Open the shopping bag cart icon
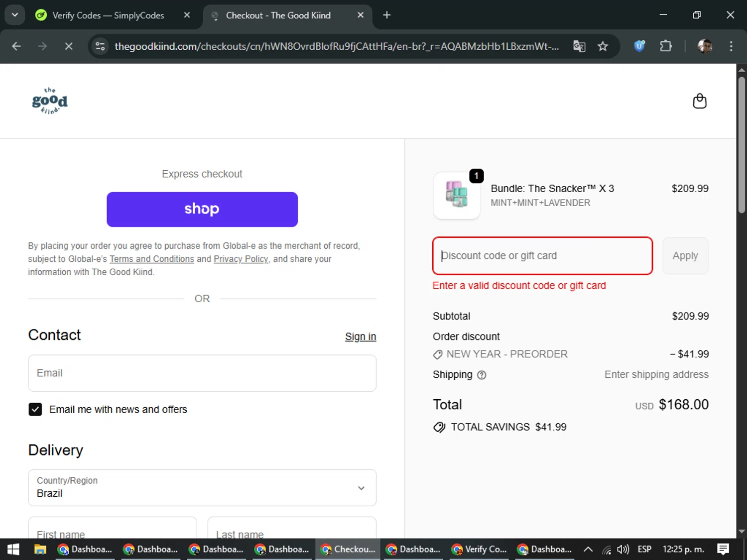Viewport: 747px width, 560px height. (700, 101)
